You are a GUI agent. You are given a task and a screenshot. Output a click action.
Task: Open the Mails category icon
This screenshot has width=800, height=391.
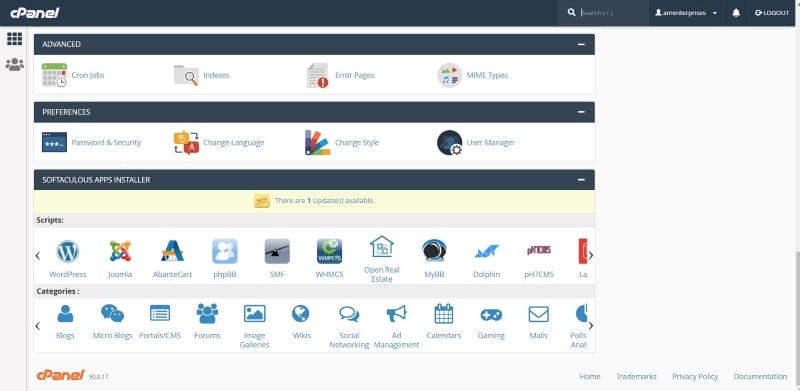539,314
